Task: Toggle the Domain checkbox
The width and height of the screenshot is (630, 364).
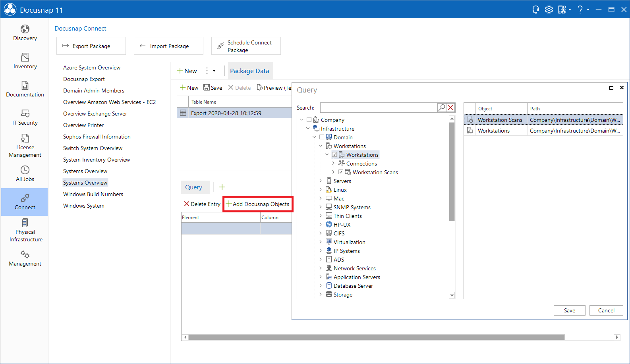Action: click(x=322, y=137)
